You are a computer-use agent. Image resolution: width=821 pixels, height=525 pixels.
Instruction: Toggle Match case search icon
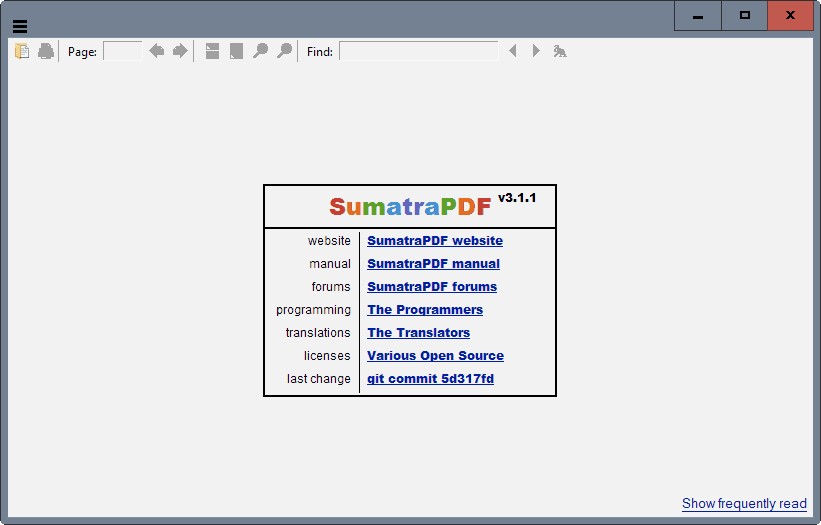(560, 51)
